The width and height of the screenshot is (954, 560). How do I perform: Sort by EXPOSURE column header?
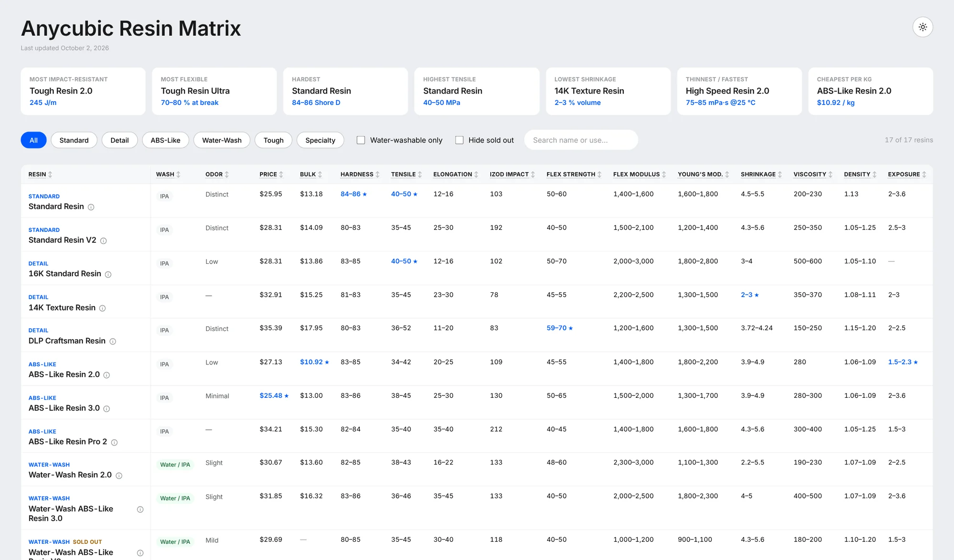907,175
